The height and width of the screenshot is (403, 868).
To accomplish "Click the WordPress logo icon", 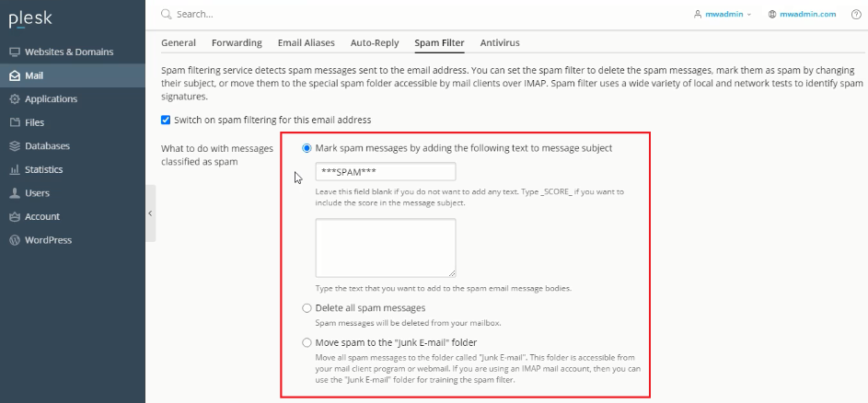I will (x=15, y=240).
